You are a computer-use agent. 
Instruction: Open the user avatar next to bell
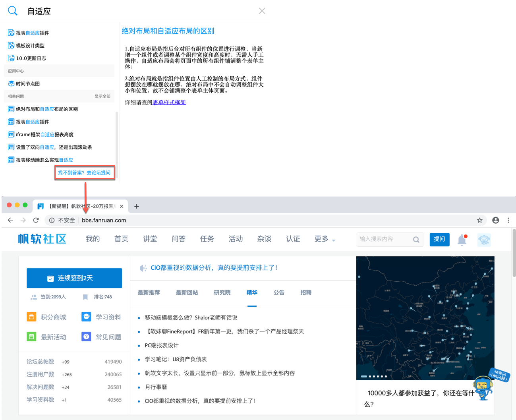pos(484,240)
